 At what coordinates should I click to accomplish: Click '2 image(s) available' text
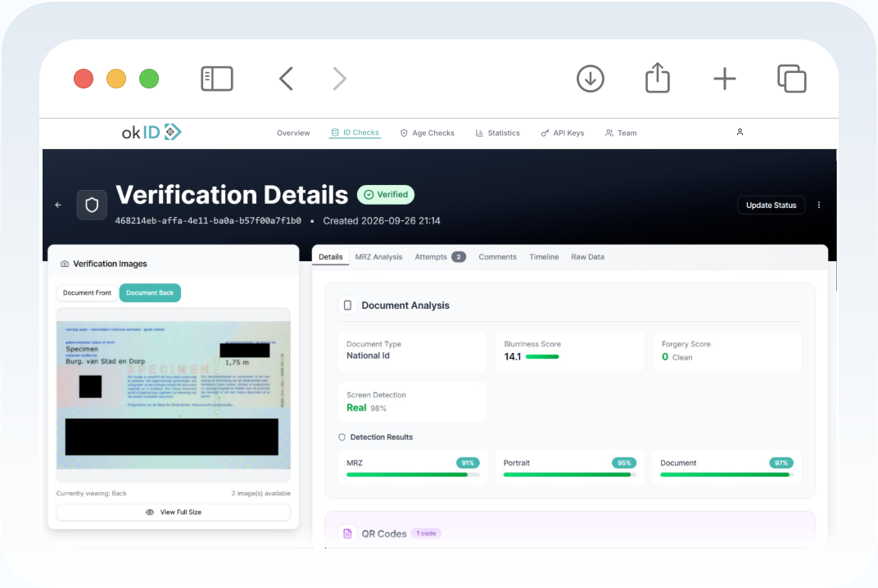[261, 493]
